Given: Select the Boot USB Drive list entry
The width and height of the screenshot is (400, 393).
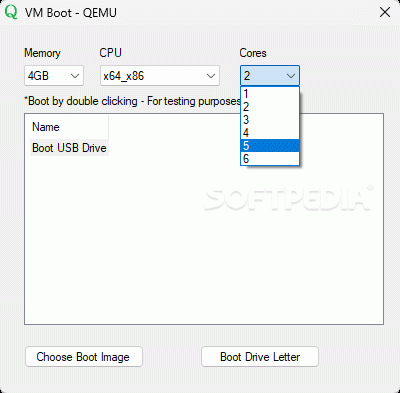Looking at the screenshot, I should [x=69, y=148].
